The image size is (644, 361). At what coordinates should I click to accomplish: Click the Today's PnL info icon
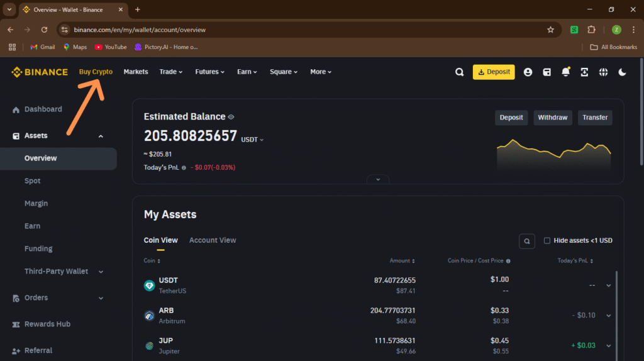(184, 167)
